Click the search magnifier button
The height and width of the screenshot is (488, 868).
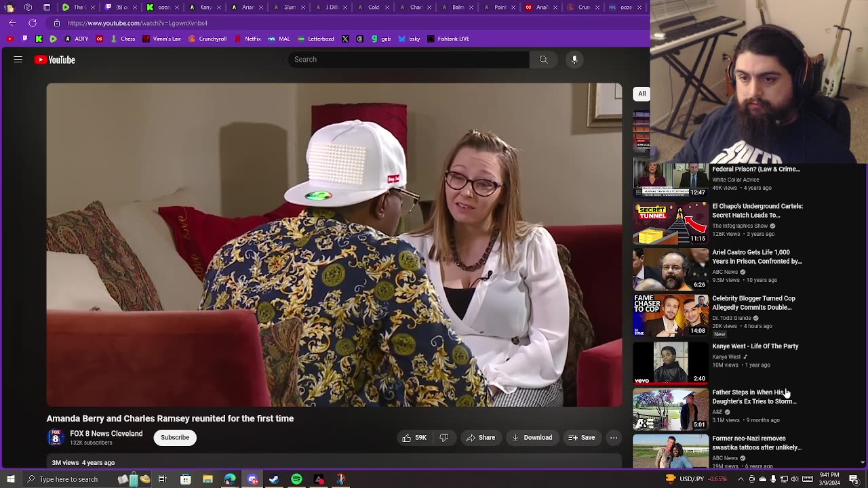(x=543, y=60)
